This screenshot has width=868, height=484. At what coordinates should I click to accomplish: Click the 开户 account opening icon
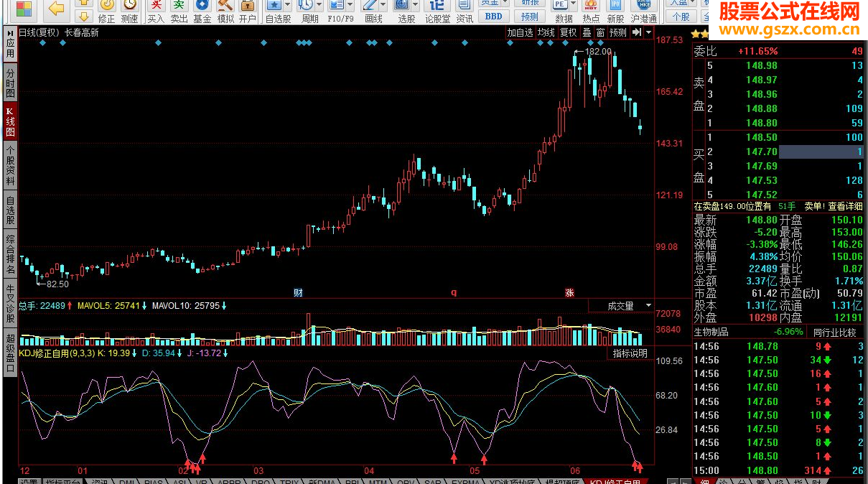pyautogui.click(x=248, y=11)
